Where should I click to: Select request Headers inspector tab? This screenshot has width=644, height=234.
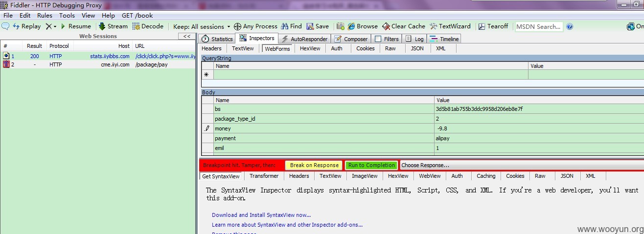tap(211, 48)
